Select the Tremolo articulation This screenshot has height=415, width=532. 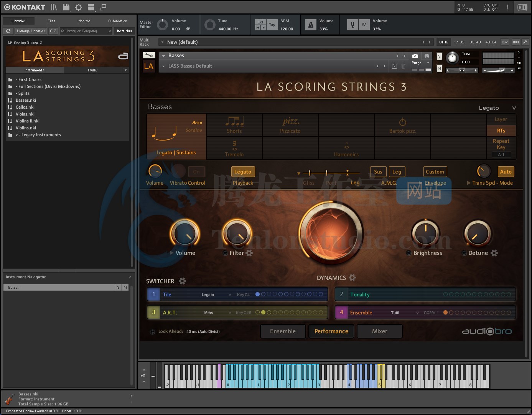(234, 148)
